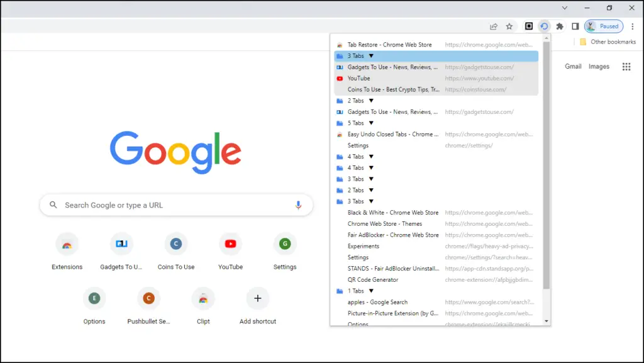Open the Clipt shortcut tile

(203, 306)
